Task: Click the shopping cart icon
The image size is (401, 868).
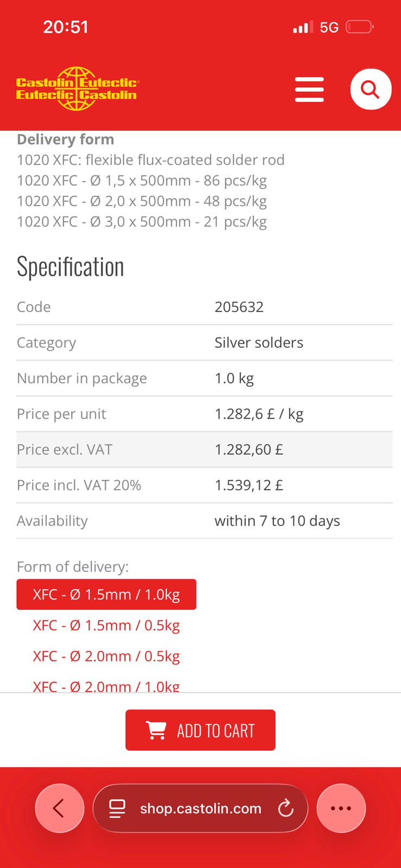Action: pyautogui.click(x=156, y=730)
